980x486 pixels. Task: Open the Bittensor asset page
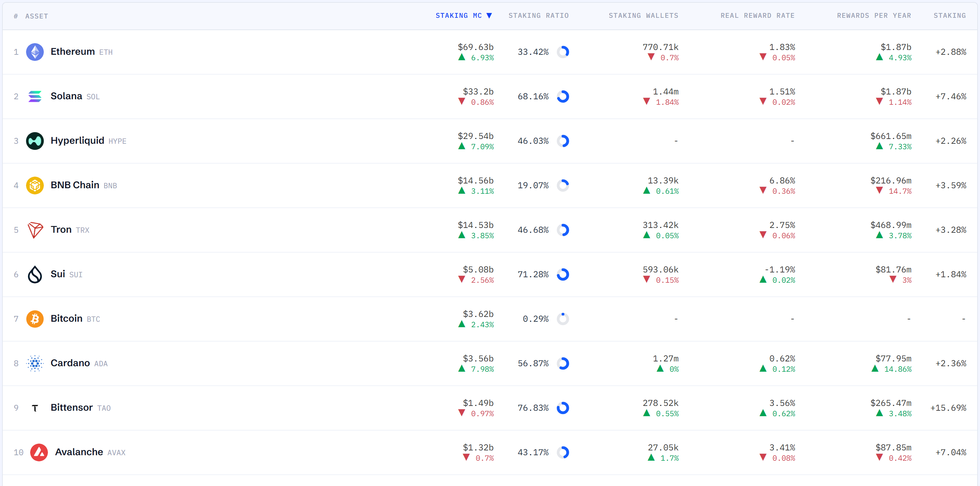pos(72,408)
